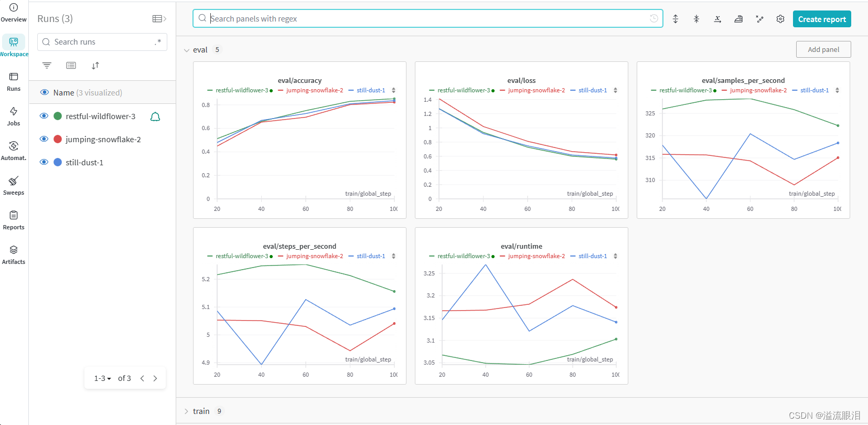Click the eval/accuracy chart title
The height and width of the screenshot is (425, 868).
[x=299, y=80]
